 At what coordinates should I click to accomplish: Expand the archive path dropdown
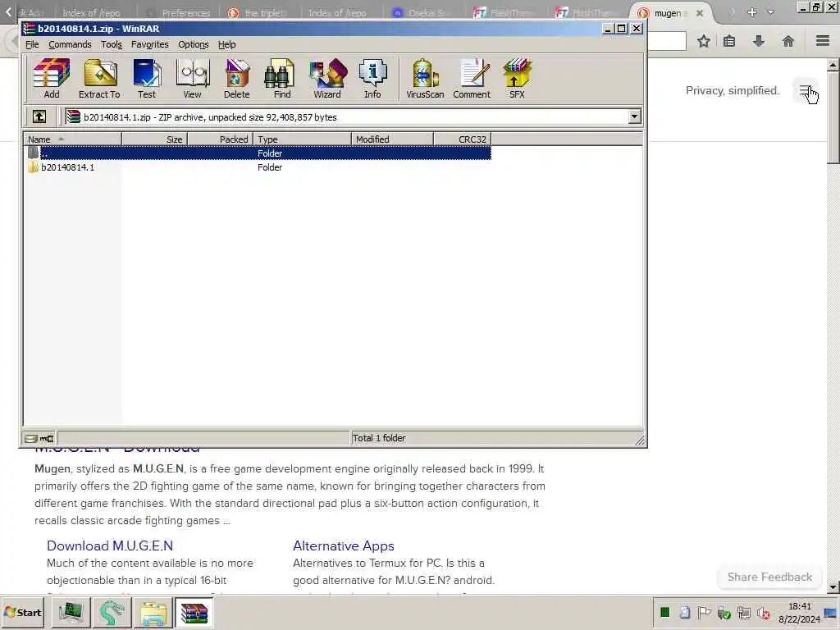pyautogui.click(x=634, y=116)
